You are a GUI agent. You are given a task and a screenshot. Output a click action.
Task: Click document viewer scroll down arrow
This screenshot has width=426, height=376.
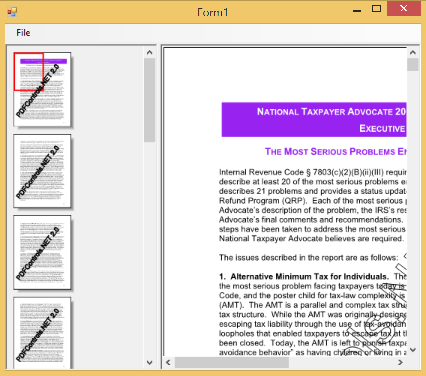click(x=413, y=350)
